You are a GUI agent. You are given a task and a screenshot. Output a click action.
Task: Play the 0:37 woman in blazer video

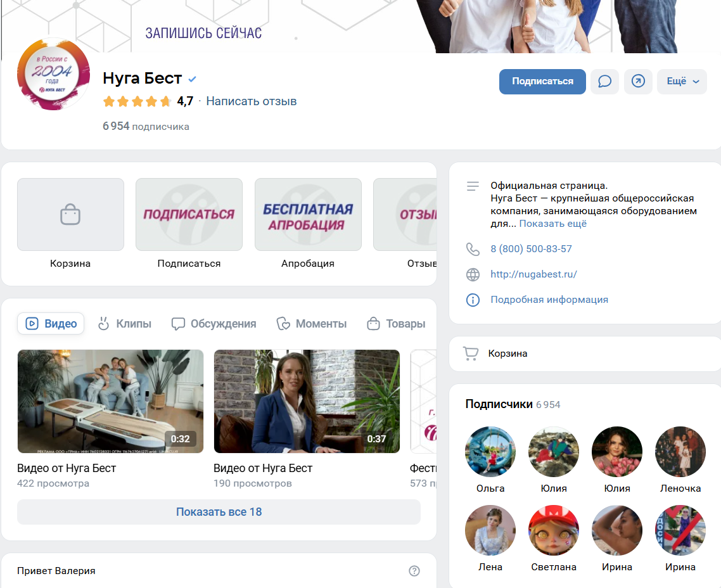coord(307,401)
